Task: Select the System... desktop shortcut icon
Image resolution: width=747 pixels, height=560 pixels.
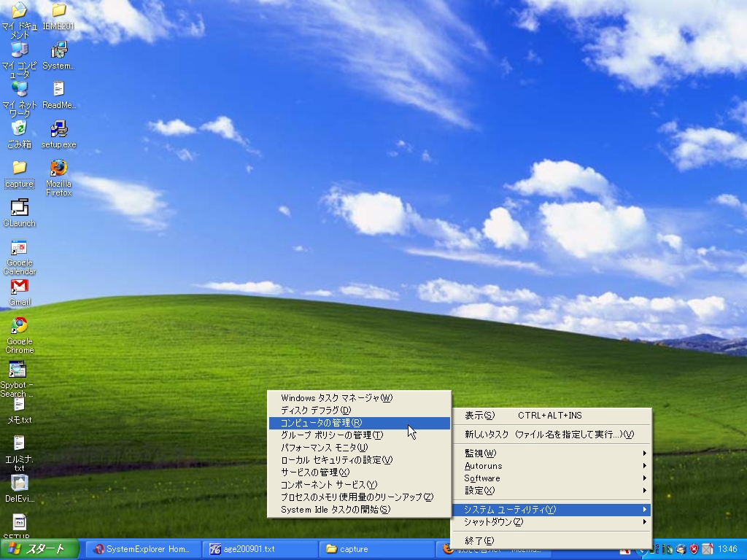Action: [x=58, y=55]
